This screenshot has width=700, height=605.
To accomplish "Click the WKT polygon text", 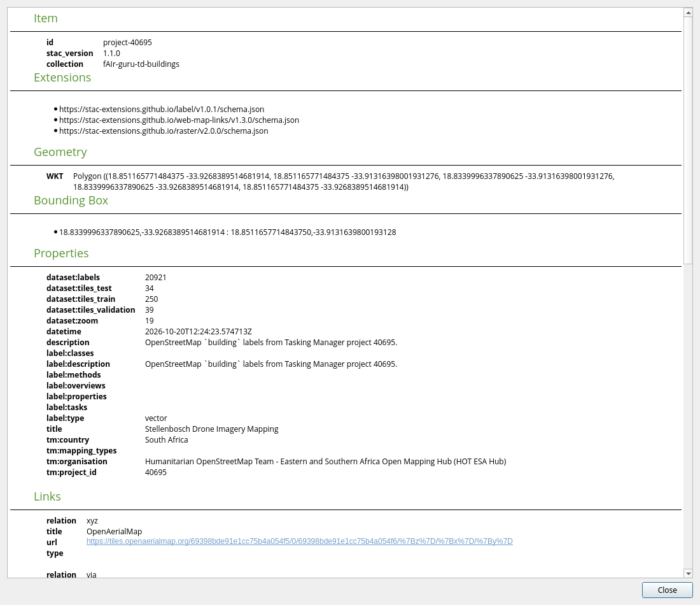I will [x=344, y=181].
